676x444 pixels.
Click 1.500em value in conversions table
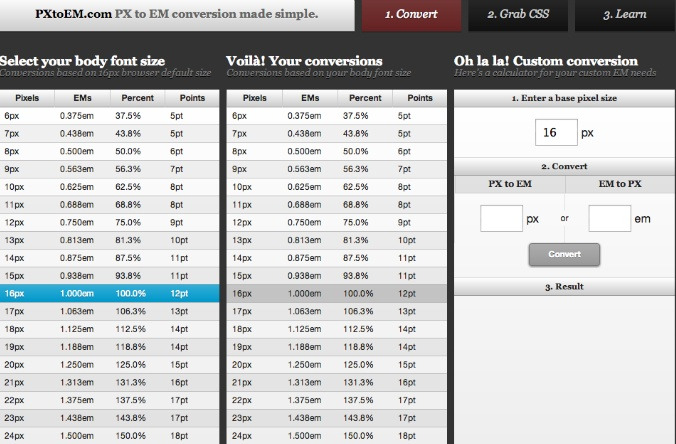[x=304, y=436]
